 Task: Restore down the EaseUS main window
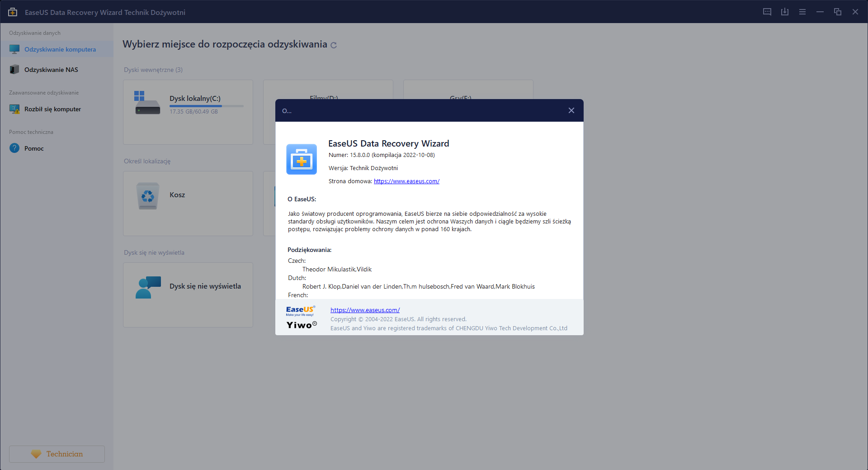[x=838, y=12]
